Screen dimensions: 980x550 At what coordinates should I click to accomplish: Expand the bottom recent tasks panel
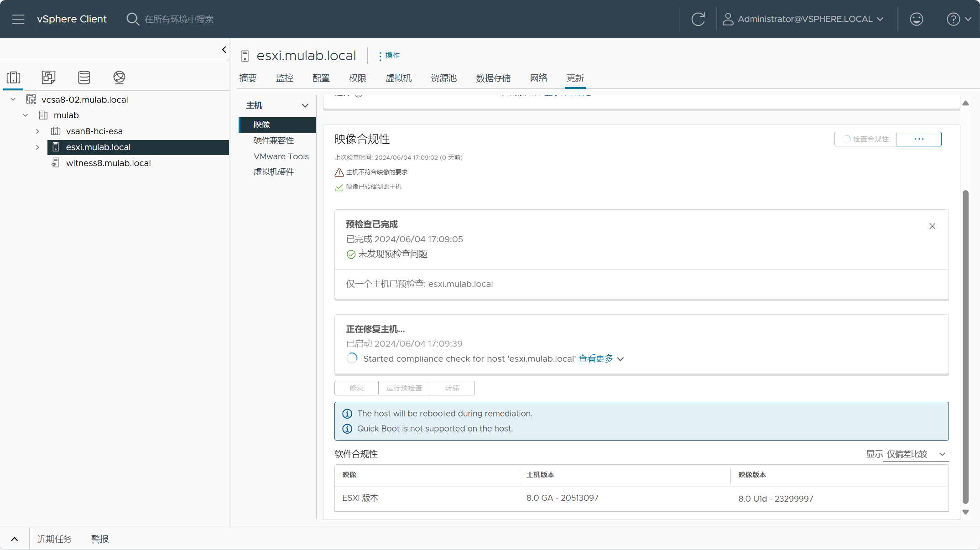pyautogui.click(x=15, y=539)
